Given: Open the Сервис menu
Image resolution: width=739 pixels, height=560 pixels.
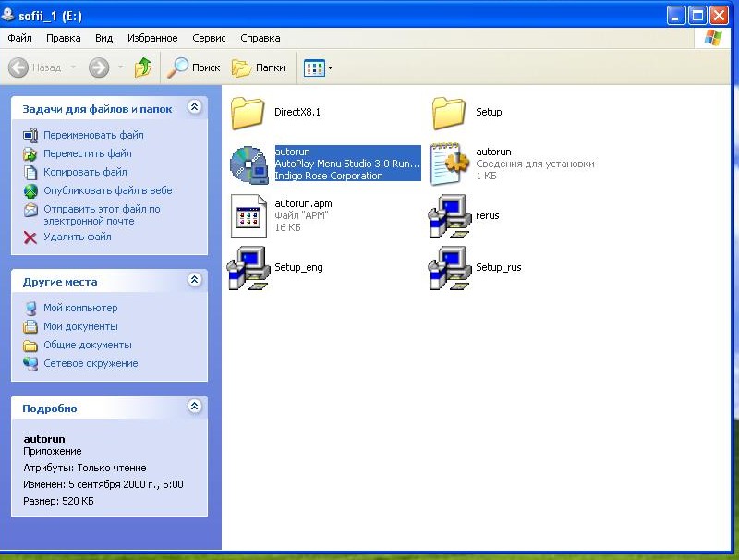Looking at the screenshot, I should [x=209, y=38].
